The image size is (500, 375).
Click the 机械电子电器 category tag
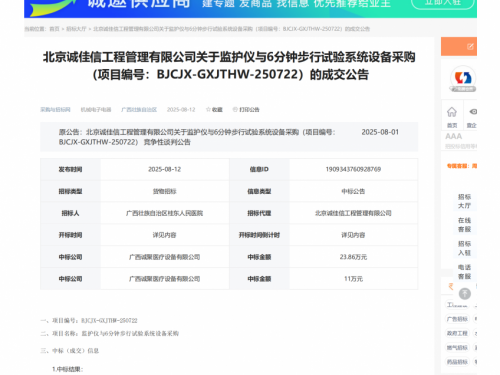96,110
